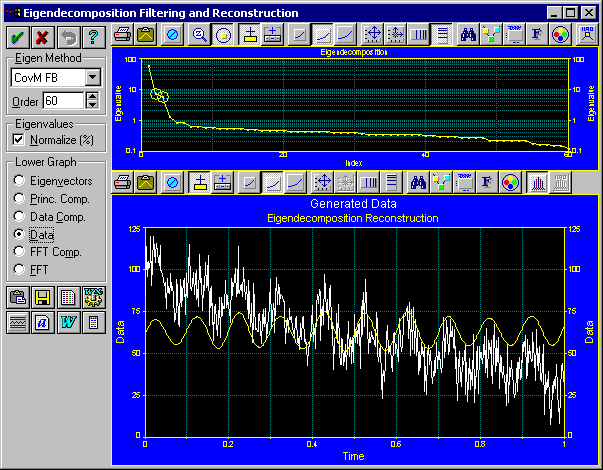Click the 'Time' axis label
Screen dimensions: 603x470
pos(353,456)
